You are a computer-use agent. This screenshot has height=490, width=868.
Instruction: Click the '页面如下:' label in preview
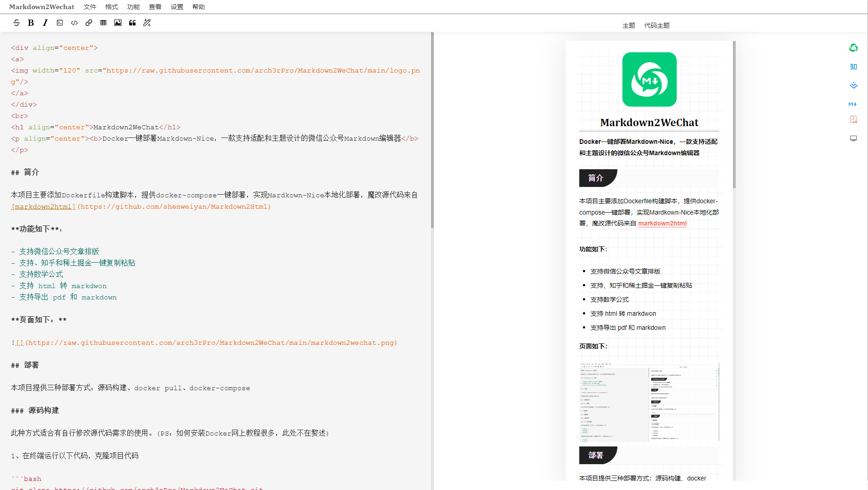(593, 346)
